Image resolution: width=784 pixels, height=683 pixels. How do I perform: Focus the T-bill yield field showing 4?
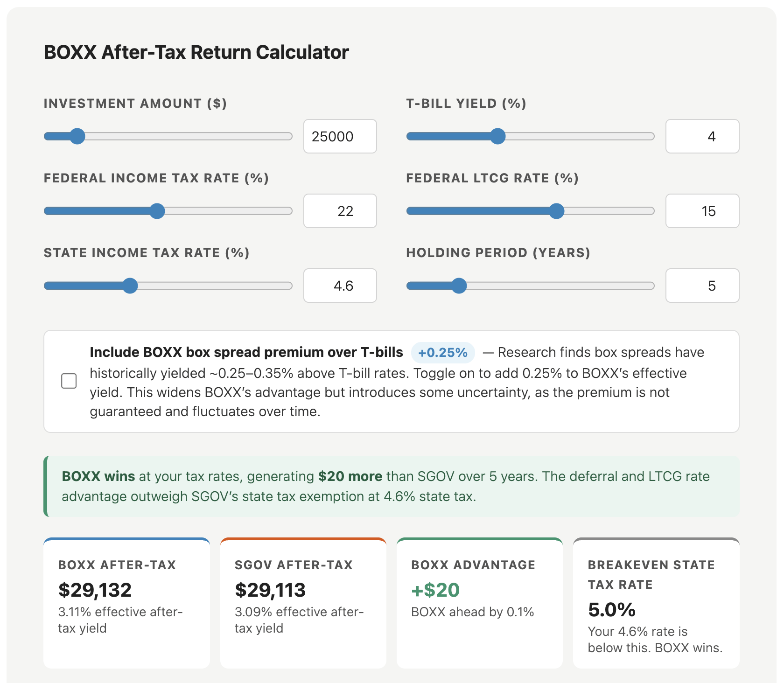[702, 136]
